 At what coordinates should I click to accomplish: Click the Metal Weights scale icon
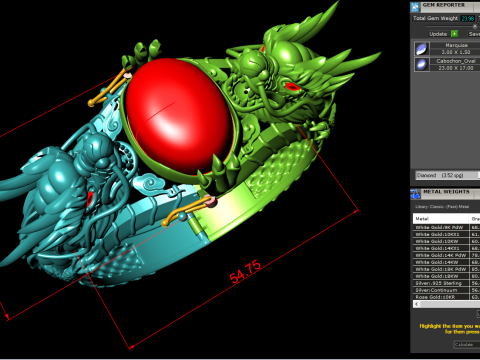pyautogui.click(x=415, y=194)
